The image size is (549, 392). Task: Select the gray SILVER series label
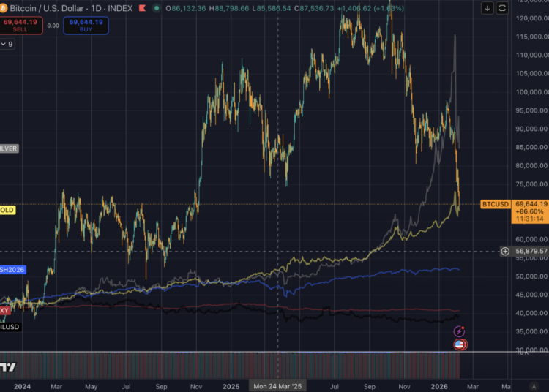[x=8, y=148]
